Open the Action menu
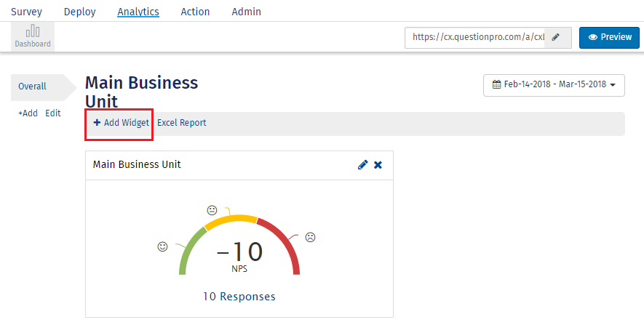The image size is (644, 325). point(195,12)
